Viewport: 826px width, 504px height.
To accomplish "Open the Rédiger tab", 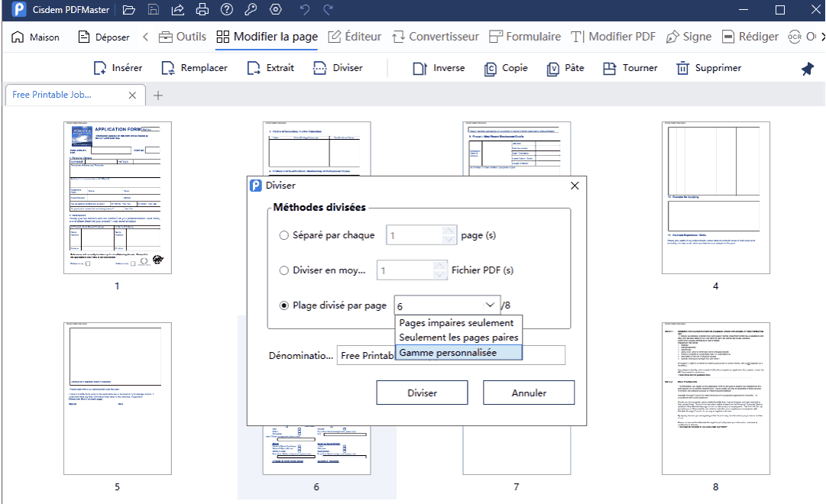I will 750,37.
